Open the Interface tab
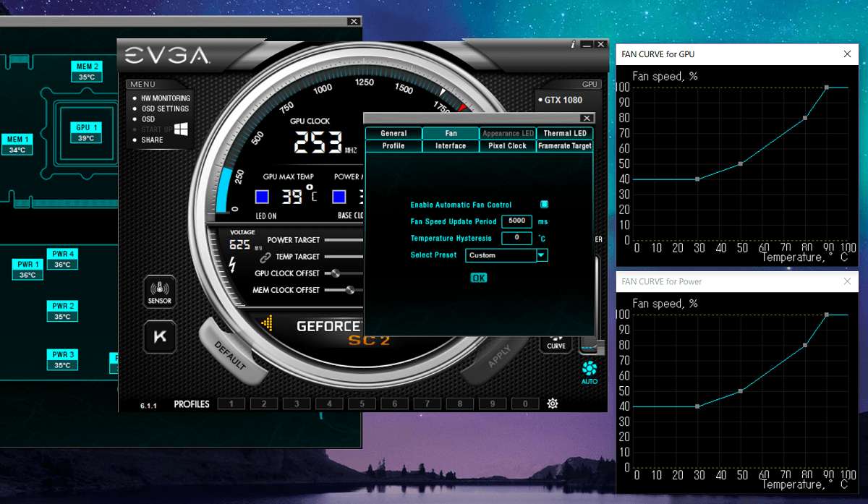868x504 pixels. coord(451,145)
